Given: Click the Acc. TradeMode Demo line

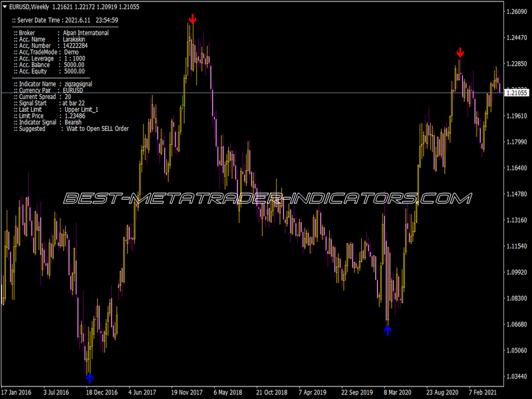Looking at the screenshot, I should pyautogui.click(x=46, y=53).
